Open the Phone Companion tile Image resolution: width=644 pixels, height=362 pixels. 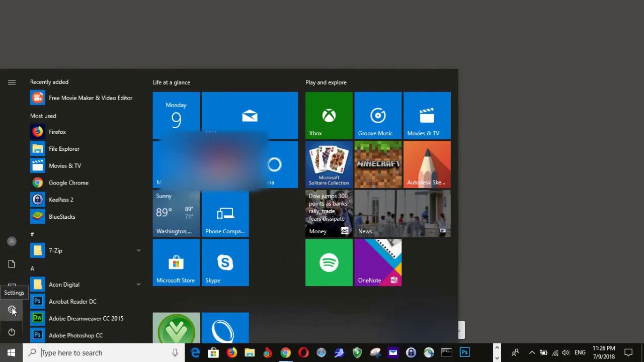pyautogui.click(x=225, y=214)
